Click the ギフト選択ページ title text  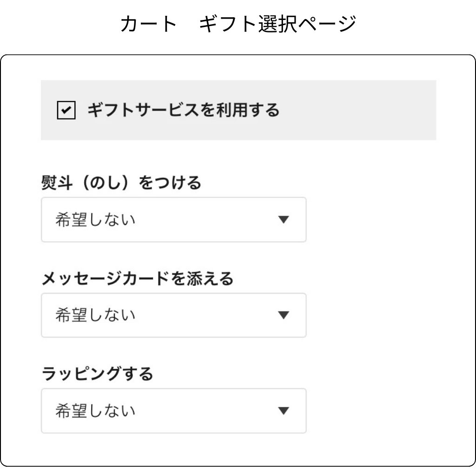pyautogui.click(x=278, y=24)
